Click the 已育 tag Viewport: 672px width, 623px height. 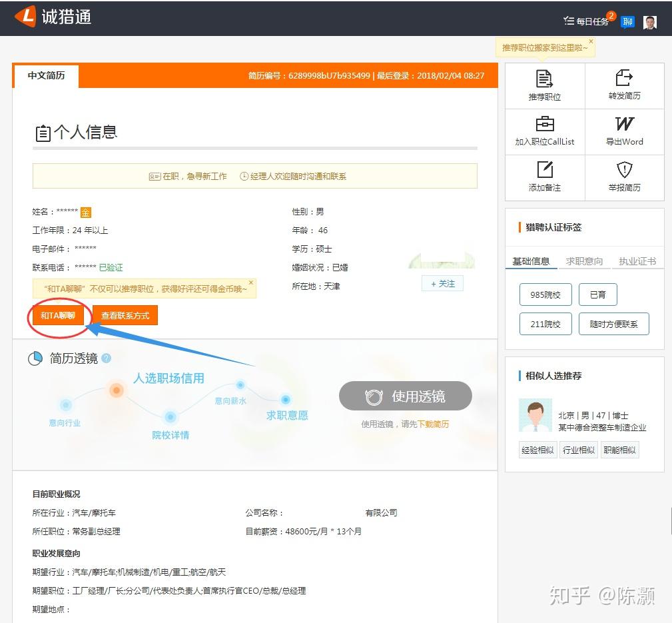tap(597, 295)
